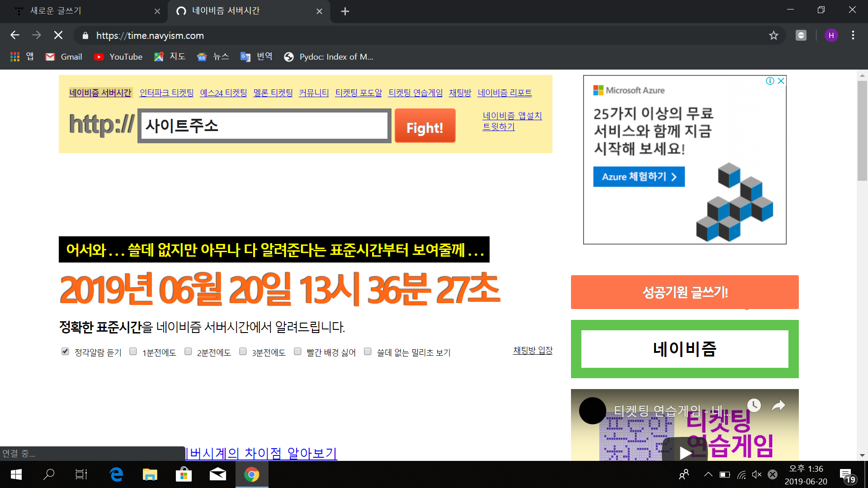The height and width of the screenshot is (488, 868).
Task: Close the 새로운 글쓰기 tab
Action: coord(157,11)
